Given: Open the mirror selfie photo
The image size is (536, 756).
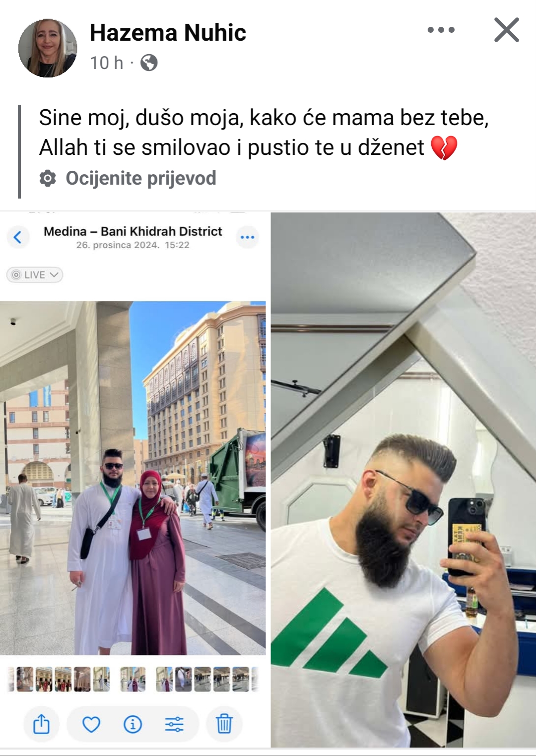Looking at the screenshot, I should click(x=403, y=480).
